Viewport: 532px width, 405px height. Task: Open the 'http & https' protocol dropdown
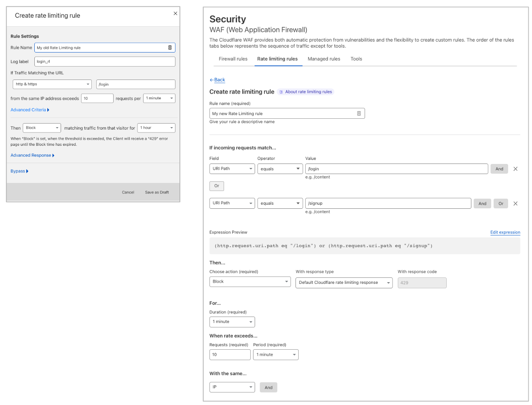[x=52, y=84]
